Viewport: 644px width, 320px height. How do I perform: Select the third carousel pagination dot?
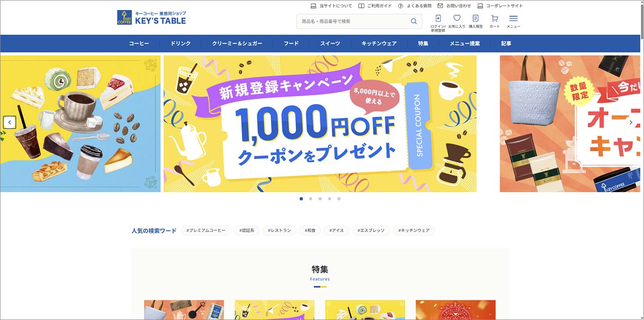coord(320,199)
